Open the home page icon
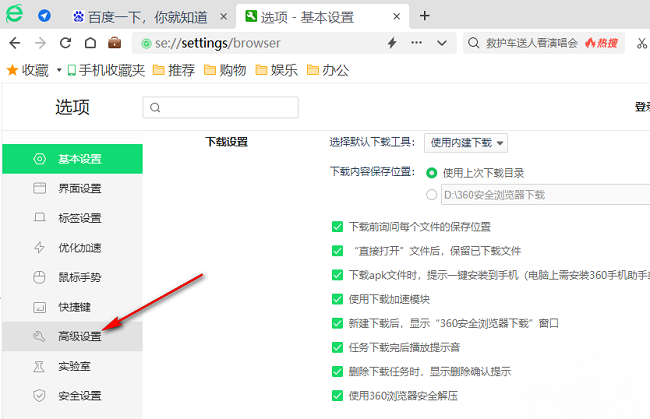Viewport: 650px width, 419px height. click(x=90, y=43)
